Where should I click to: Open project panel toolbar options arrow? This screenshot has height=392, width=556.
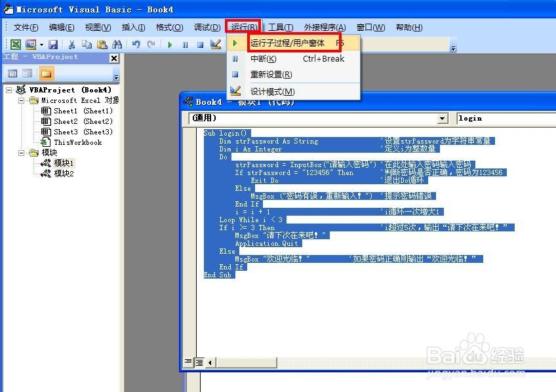click(x=116, y=77)
